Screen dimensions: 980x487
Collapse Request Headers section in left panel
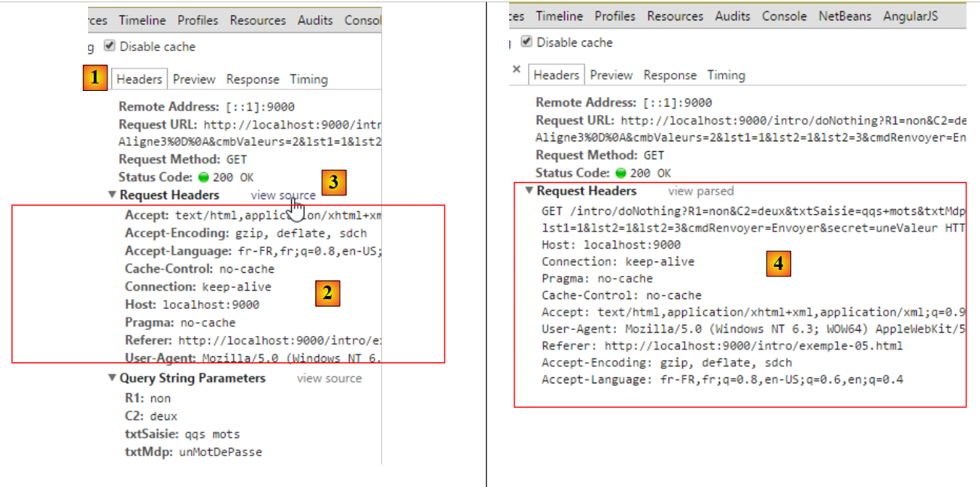112,195
